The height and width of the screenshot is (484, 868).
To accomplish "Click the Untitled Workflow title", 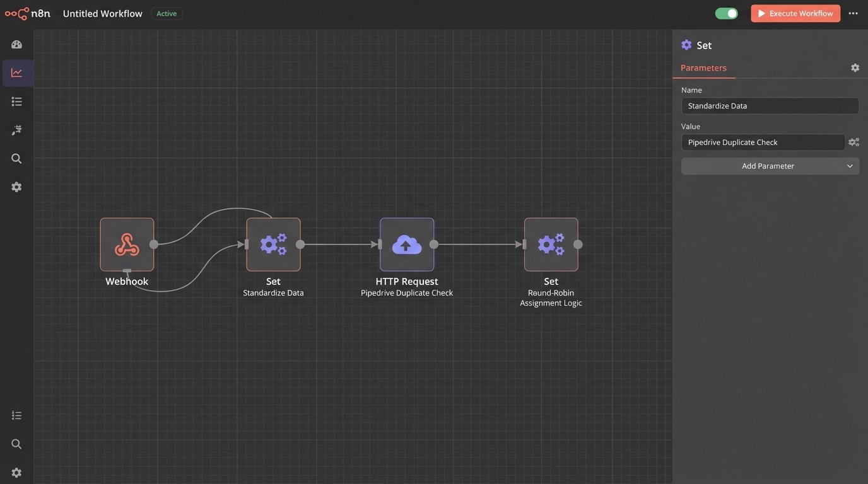I will pos(103,13).
